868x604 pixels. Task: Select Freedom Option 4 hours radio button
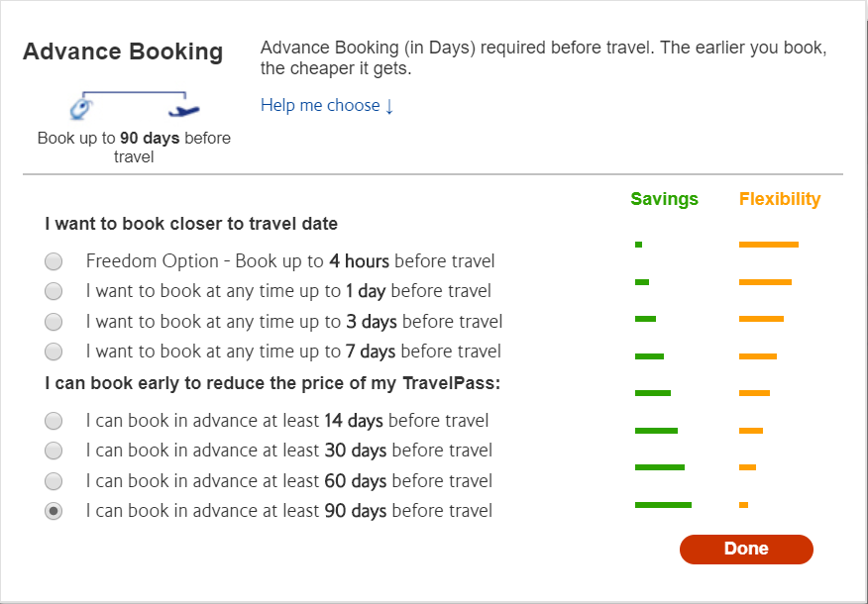(x=54, y=262)
